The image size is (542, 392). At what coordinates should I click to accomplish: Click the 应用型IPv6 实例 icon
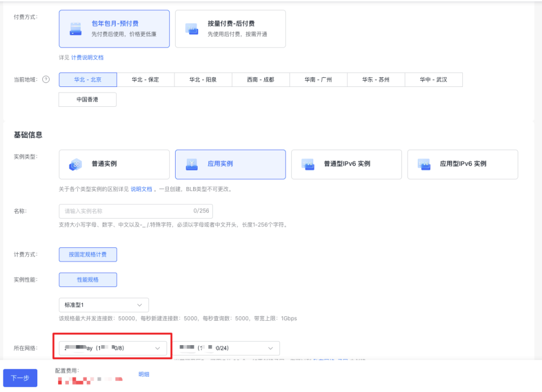(x=424, y=164)
